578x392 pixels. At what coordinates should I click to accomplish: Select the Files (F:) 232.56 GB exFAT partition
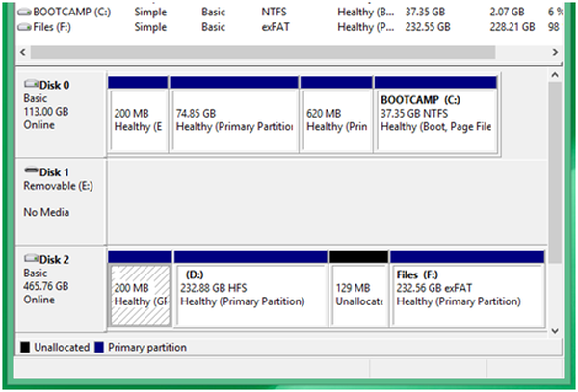[466, 295]
